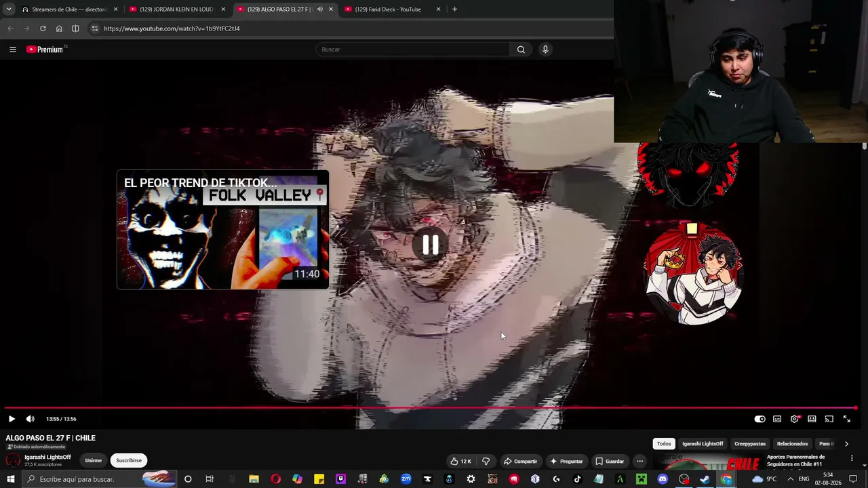This screenshot has width=868, height=488.
Task: Toggle subtitles in the player
Action: (777, 419)
